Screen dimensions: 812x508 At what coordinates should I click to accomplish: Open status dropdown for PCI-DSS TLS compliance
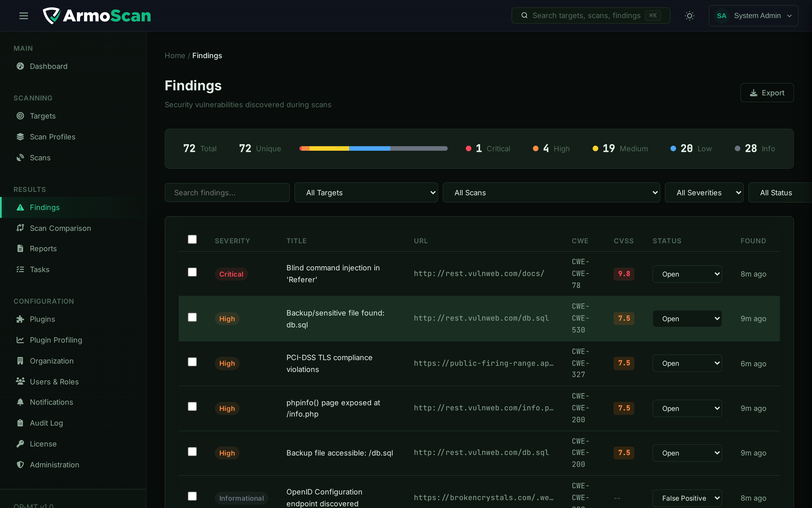[x=687, y=363]
